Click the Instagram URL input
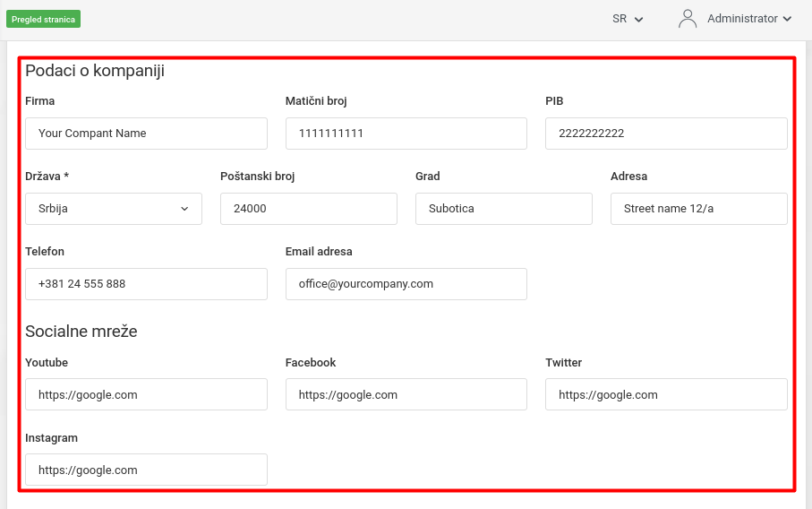 coord(146,470)
